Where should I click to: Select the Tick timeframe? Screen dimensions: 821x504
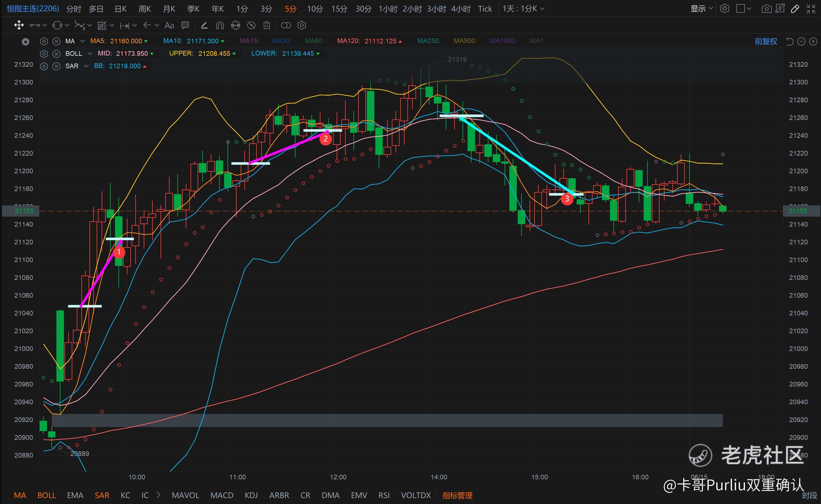(x=485, y=9)
